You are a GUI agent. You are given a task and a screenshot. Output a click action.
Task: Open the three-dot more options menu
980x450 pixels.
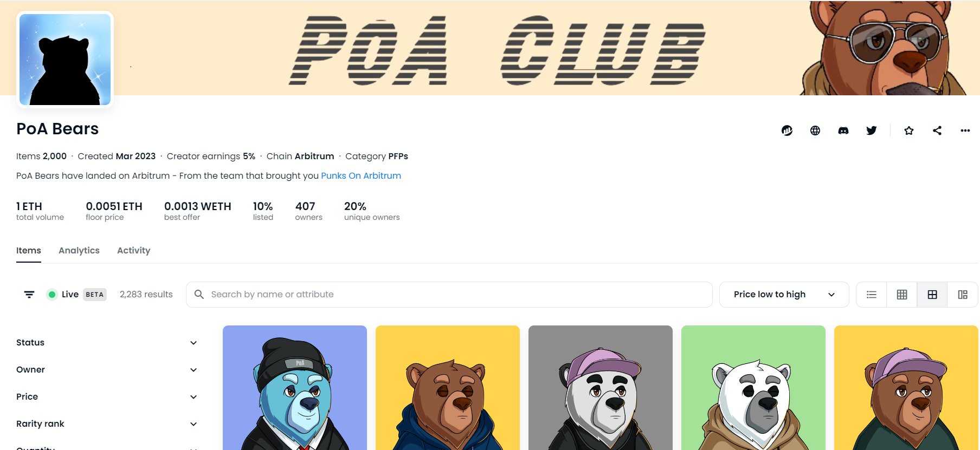point(965,131)
